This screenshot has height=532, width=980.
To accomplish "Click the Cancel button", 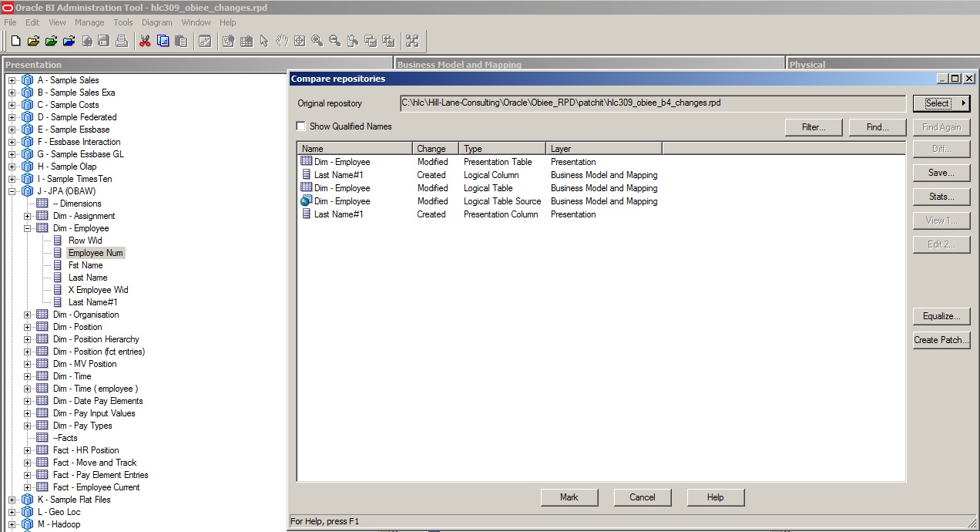I will [643, 497].
